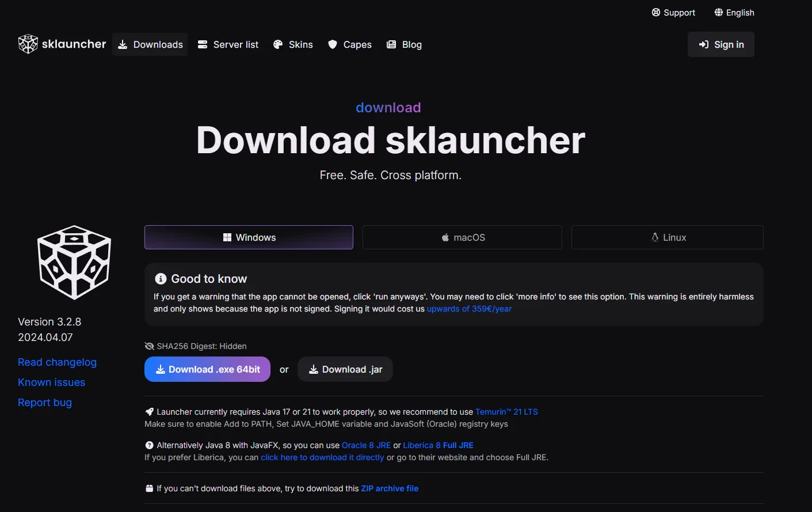812x512 pixels.
Task: Toggle the SHA256 digest hidden eye icon
Action: (x=149, y=346)
